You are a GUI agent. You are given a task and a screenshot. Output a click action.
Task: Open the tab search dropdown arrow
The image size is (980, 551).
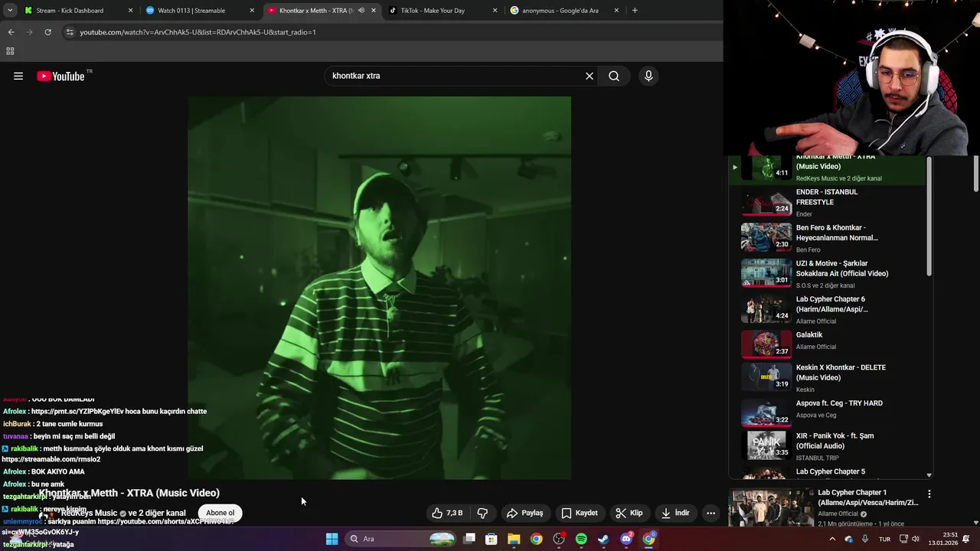[x=10, y=11]
